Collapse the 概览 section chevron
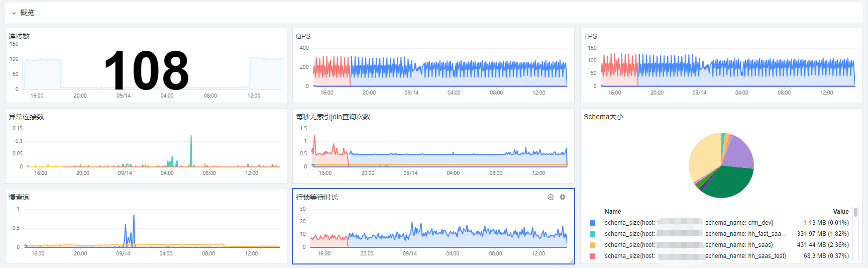Image resolution: width=868 pixels, height=268 pixels. [14, 13]
